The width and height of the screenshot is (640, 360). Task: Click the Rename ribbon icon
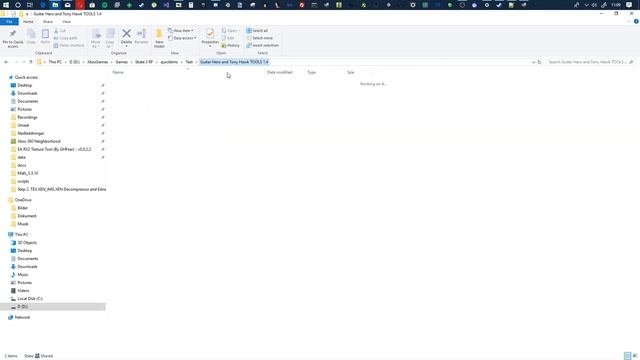141,36
